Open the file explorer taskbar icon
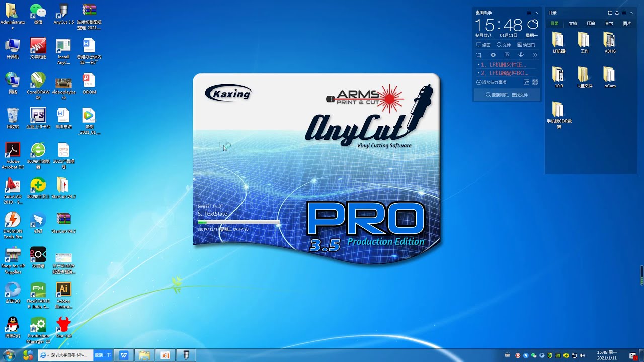 [144, 355]
